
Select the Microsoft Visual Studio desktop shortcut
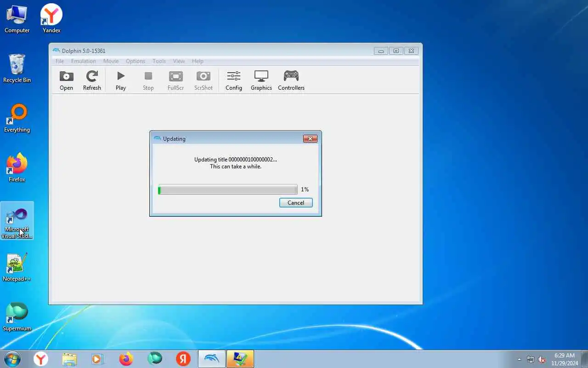coord(17,222)
